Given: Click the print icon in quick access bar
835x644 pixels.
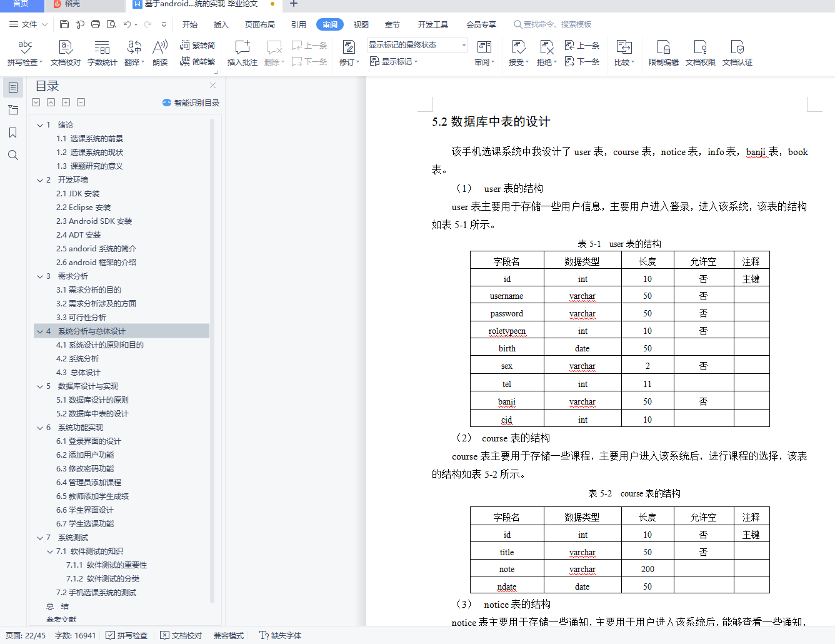Looking at the screenshot, I should [x=96, y=24].
